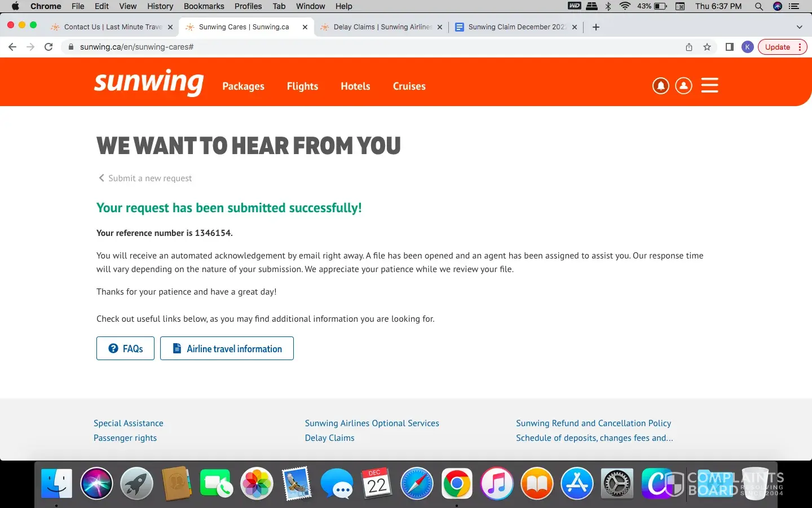Open the History menu in menu bar
Image resolution: width=812 pixels, height=508 pixels.
[160, 6]
